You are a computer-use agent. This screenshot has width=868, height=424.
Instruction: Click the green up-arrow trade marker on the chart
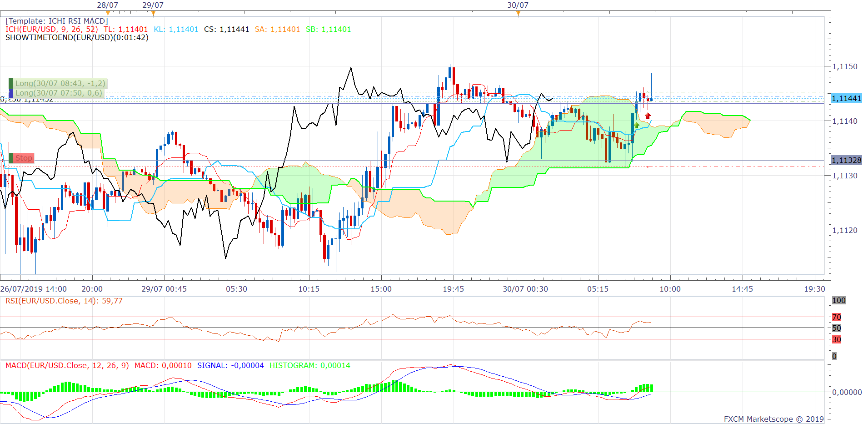pos(636,125)
